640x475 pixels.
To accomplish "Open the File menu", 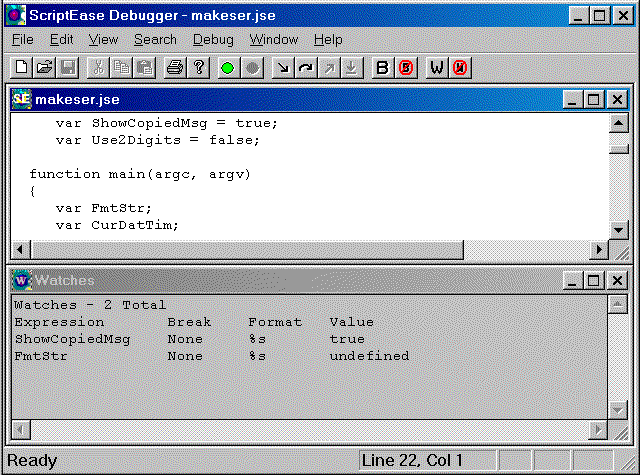I will [22, 40].
